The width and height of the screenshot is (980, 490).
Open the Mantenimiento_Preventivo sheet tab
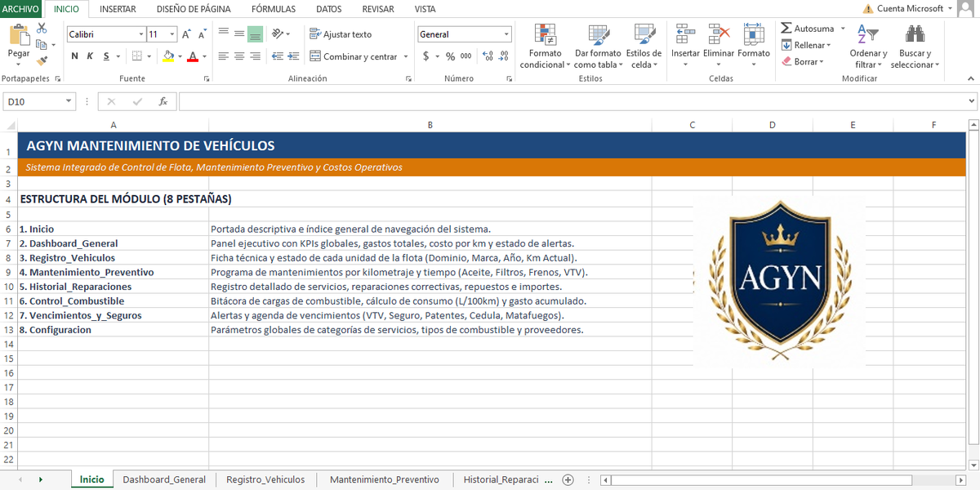click(385, 479)
